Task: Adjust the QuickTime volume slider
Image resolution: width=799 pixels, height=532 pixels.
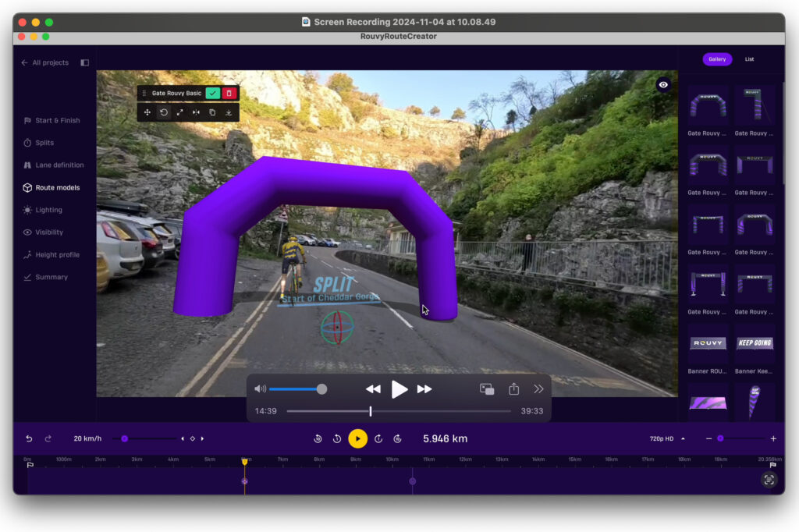Action: 321,389
